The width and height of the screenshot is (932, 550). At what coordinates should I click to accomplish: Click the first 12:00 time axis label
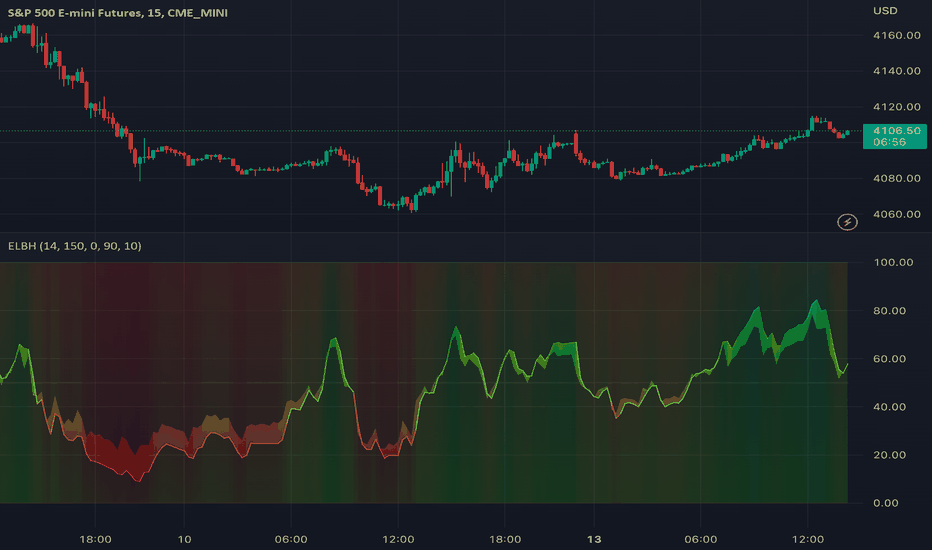pos(398,539)
